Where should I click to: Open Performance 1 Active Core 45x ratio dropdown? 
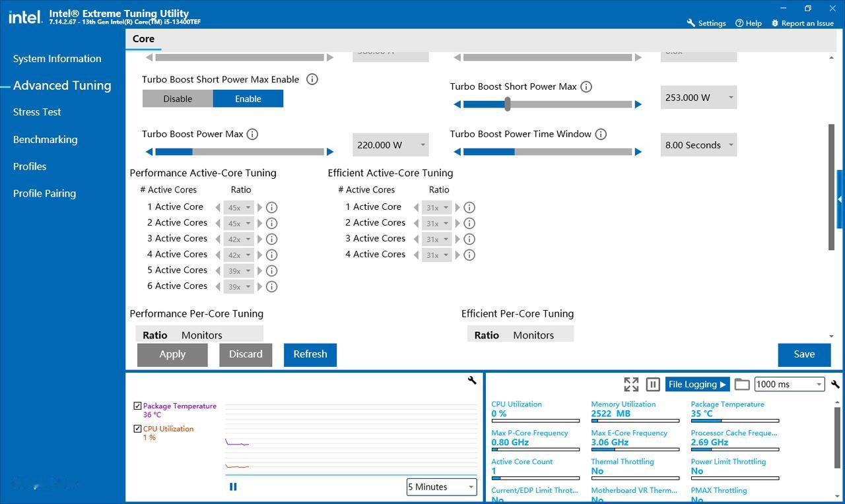point(239,207)
